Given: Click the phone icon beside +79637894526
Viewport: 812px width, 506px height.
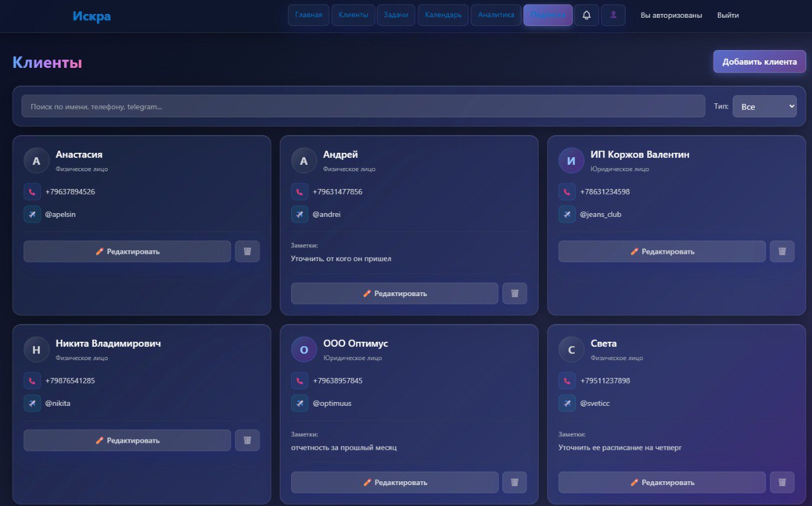Looking at the screenshot, I should coord(32,191).
